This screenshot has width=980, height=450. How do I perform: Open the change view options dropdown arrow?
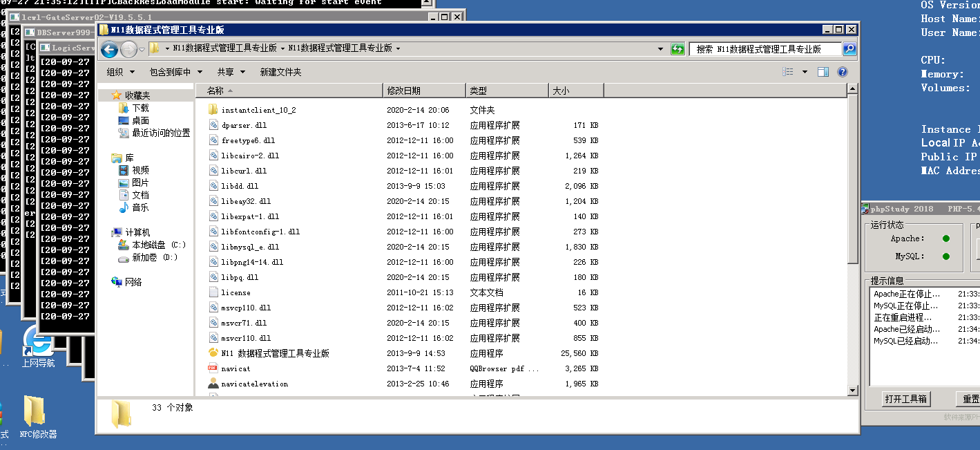[x=805, y=72]
